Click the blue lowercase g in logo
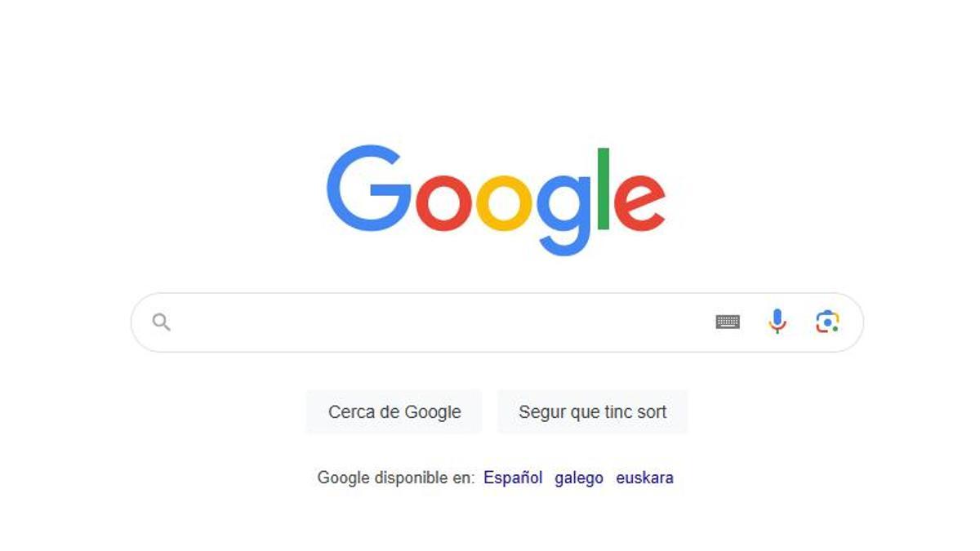Screen dimensions: 980x551 [x=564, y=216]
